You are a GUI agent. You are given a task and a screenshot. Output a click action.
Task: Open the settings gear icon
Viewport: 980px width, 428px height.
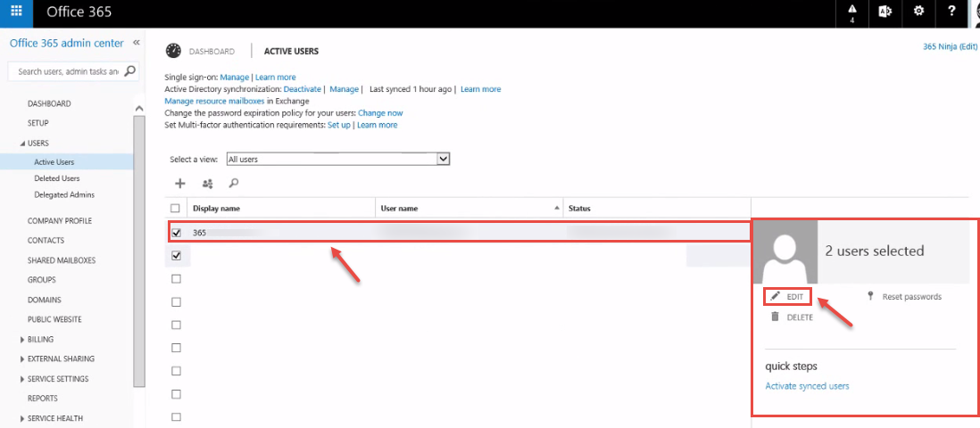tap(918, 11)
